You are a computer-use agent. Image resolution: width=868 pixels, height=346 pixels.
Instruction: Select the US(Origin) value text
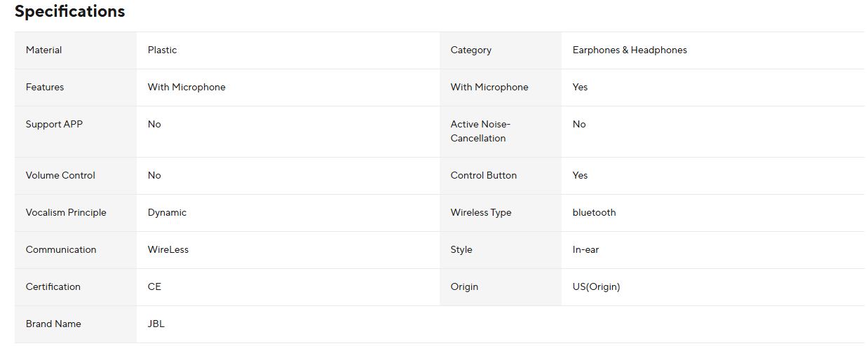[596, 287]
